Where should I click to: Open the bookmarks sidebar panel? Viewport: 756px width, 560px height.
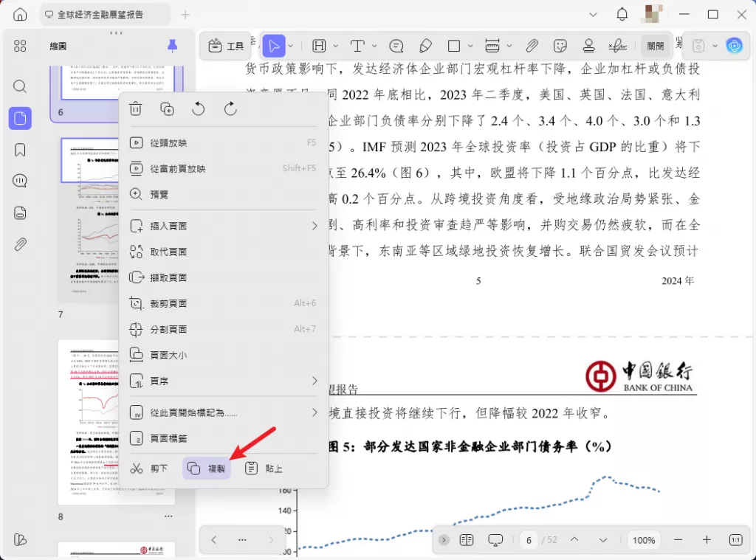coord(20,150)
